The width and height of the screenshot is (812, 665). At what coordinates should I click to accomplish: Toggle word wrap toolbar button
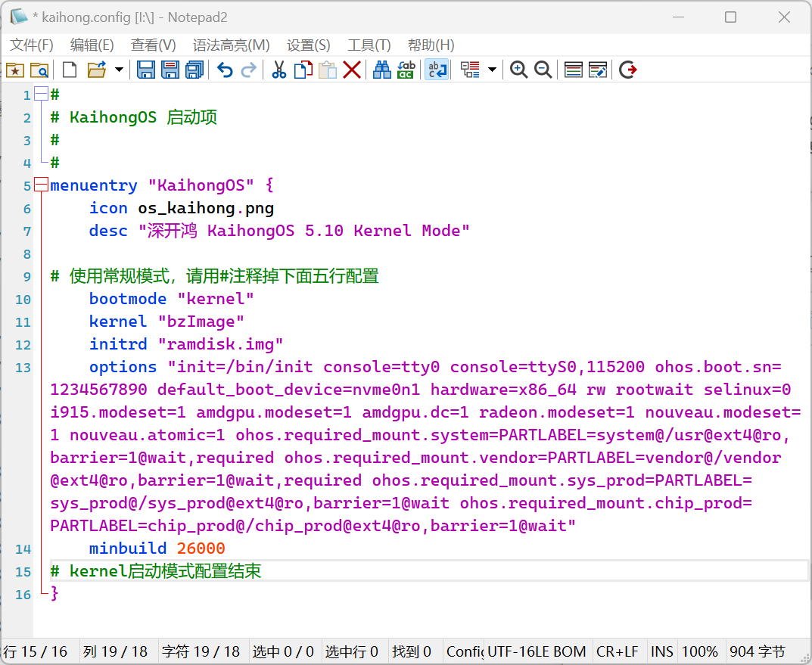click(437, 70)
